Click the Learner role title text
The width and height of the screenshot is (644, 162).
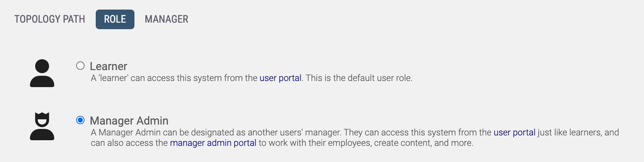(108, 66)
